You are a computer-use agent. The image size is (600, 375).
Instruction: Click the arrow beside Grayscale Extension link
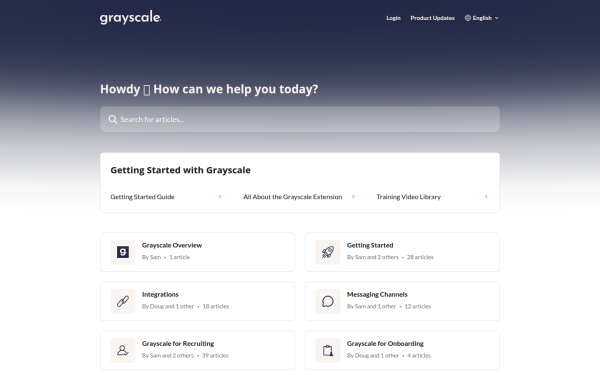pos(353,197)
